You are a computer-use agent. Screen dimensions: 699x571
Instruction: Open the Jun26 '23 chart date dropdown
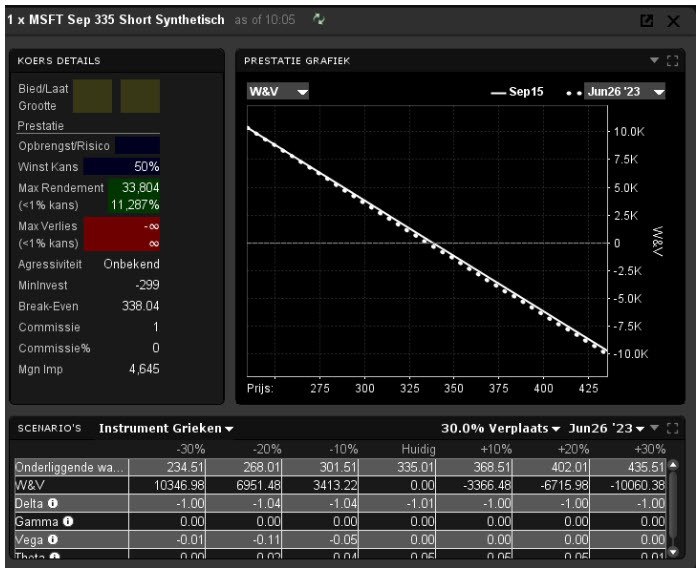pyautogui.click(x=624, y=92)
